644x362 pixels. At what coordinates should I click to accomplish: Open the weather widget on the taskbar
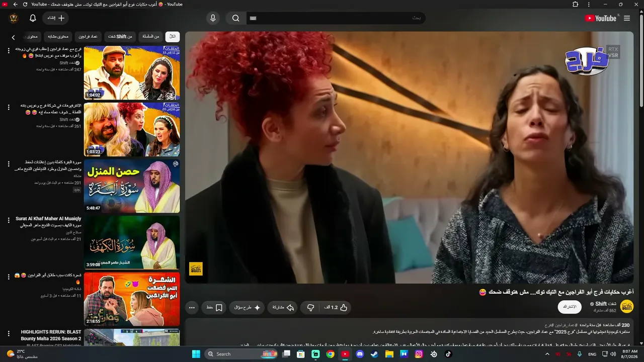click(x=22, y=354)
